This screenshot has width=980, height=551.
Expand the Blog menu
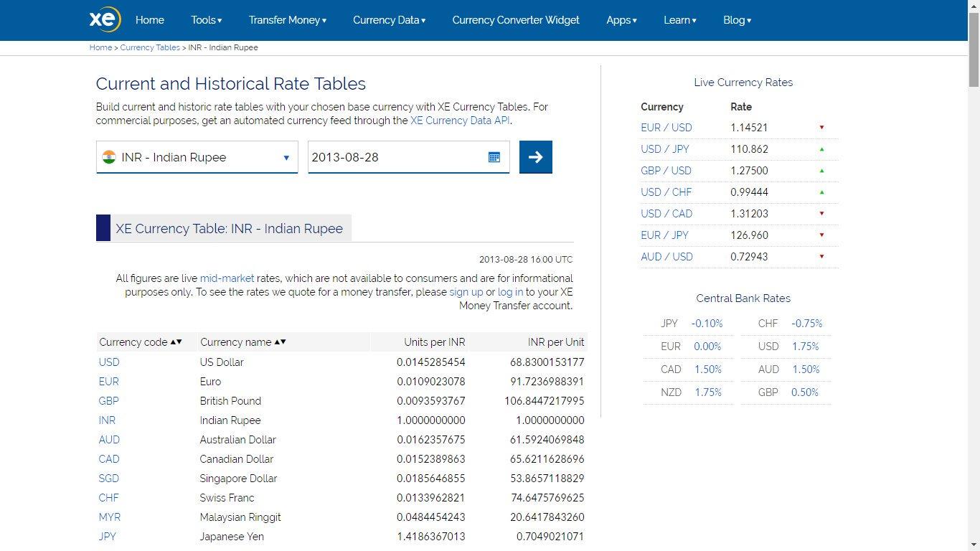pyautogui.click(x=738, y=20)
